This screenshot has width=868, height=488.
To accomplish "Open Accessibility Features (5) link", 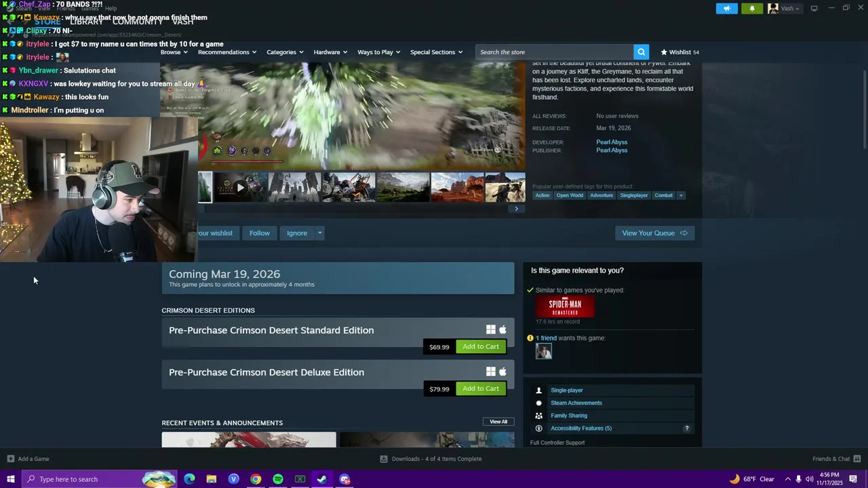I will coord(581,428).
